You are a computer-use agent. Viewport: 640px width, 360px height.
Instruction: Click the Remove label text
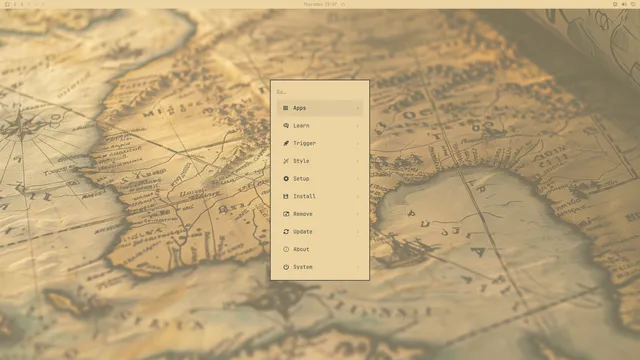point(303,214)
